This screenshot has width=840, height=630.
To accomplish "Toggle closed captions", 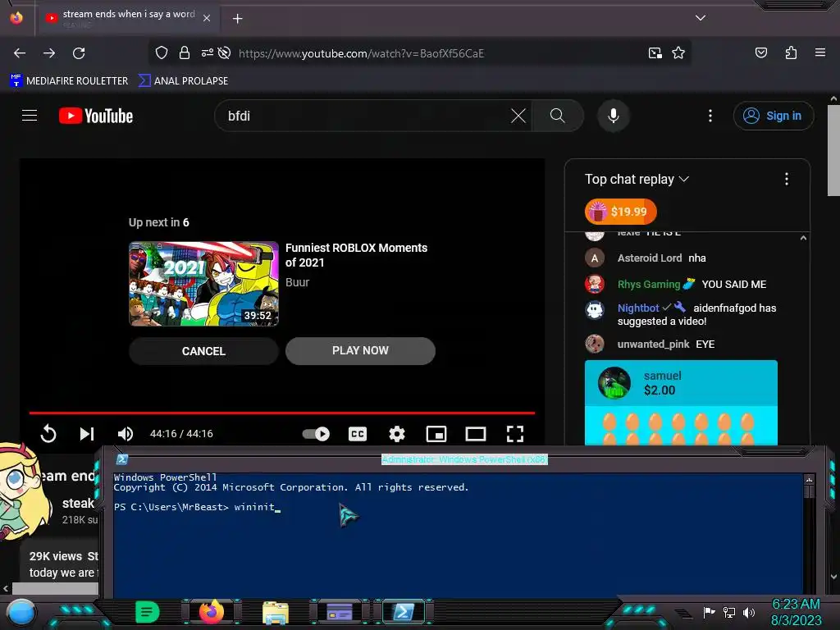I will tap(358, 433).
